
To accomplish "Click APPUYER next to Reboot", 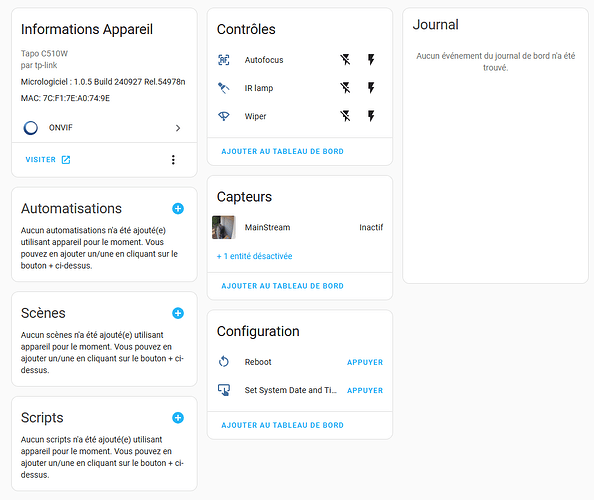I will [365, 362].
